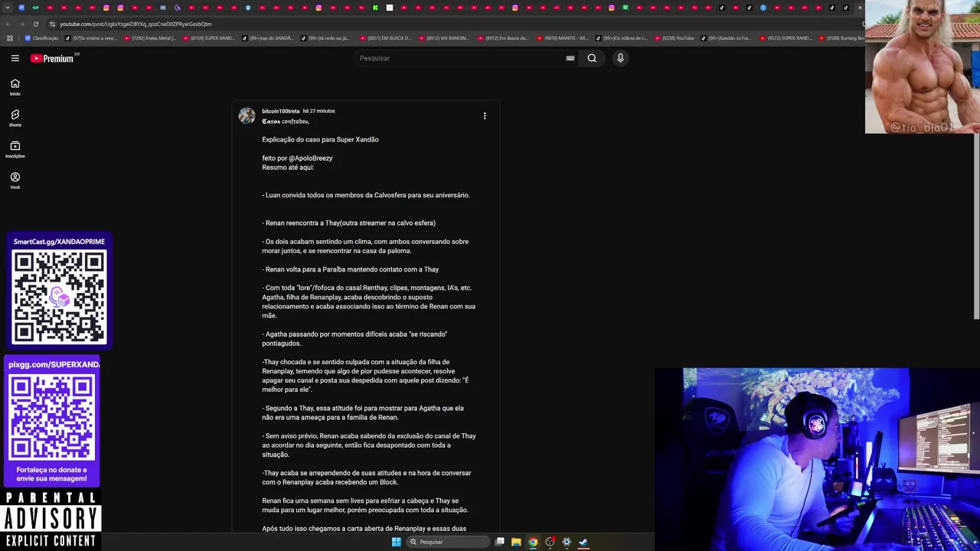Open bitcoin100treta channel name link
980x551 pixels.
click(x=280, y=111)
